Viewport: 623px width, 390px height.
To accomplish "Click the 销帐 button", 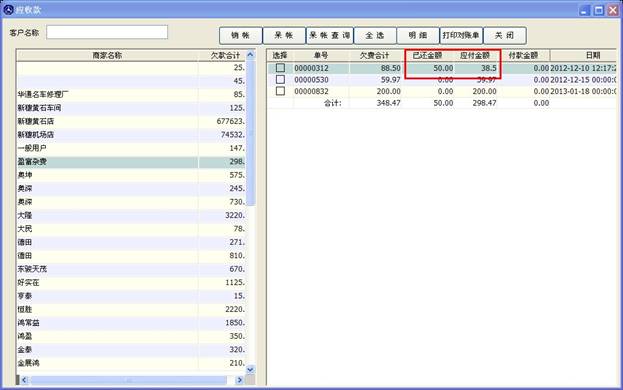I will [x=240, y=36].
